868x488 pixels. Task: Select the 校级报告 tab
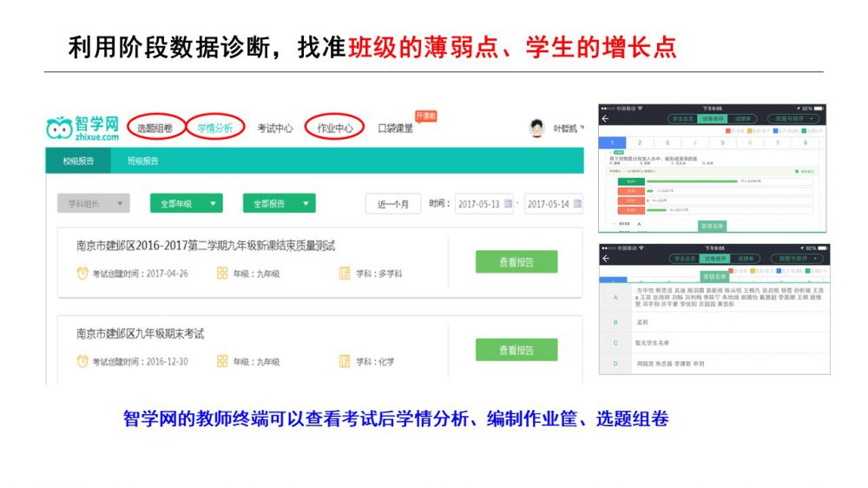tap(78, 162)
